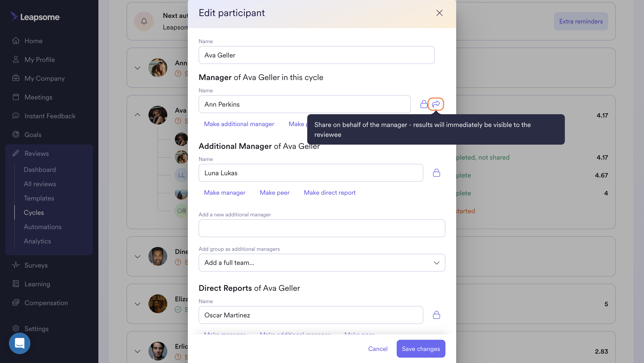Open All reviews submenu item
Image resolution: width=644 pixels, height=363 pixels.
(x=40, y=184)
